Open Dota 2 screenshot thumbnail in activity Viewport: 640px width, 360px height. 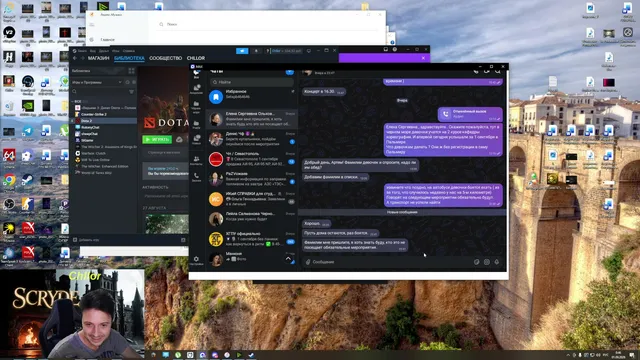point(167,224)
